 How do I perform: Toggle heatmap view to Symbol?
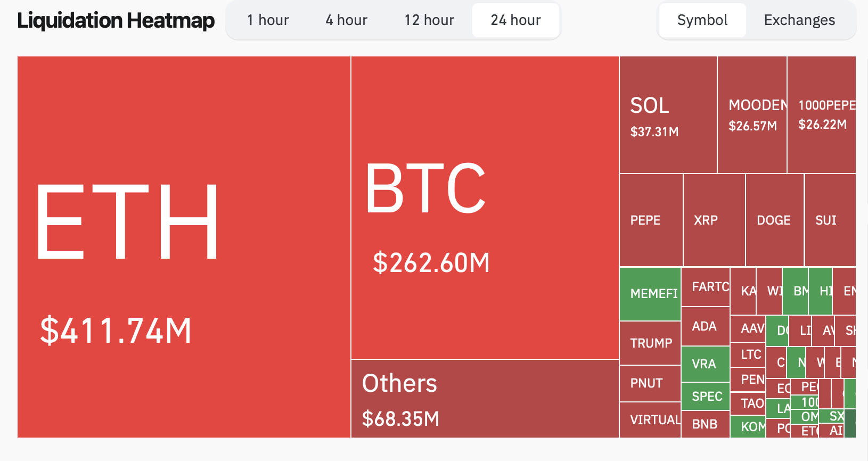[x=702, y=20]
